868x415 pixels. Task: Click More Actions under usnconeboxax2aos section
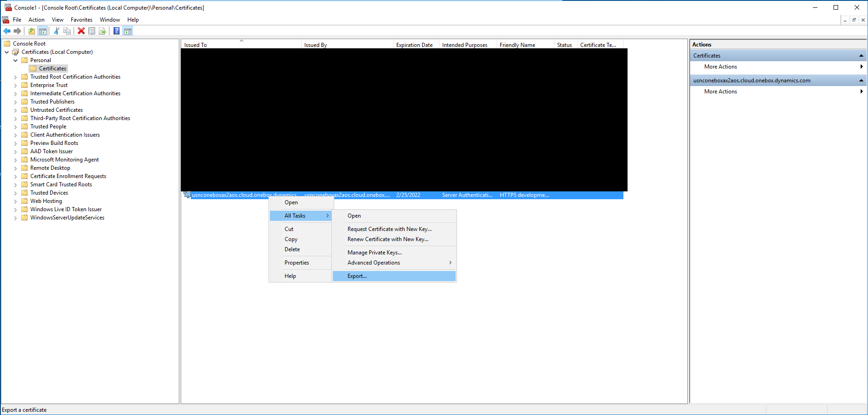(720, 92)
